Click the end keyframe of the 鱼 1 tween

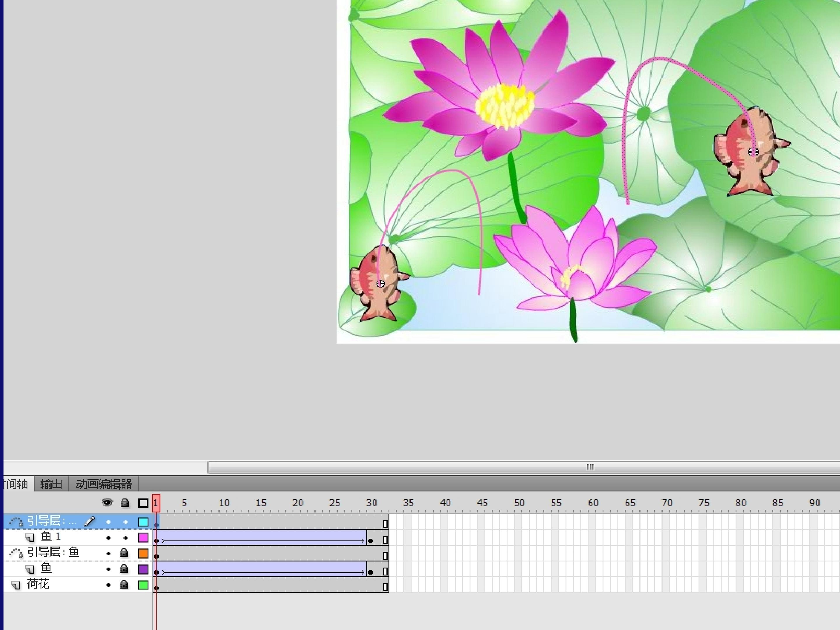click(371, 540)
